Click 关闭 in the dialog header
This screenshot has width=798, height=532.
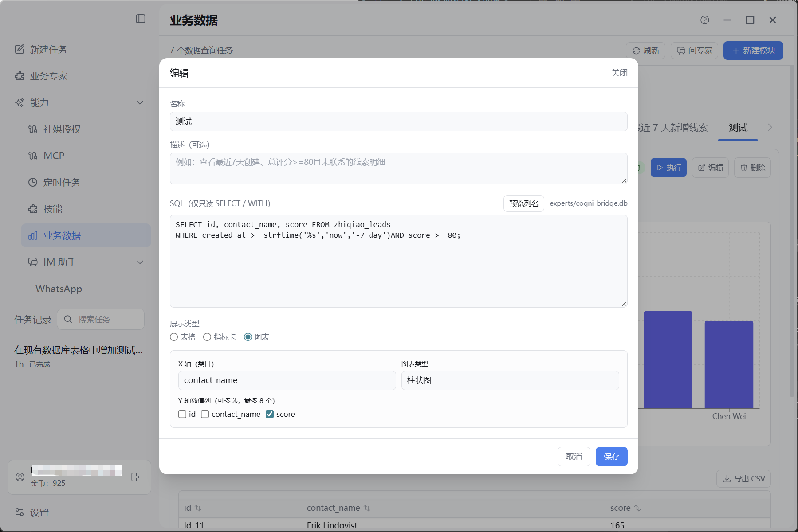pos(619,73)
